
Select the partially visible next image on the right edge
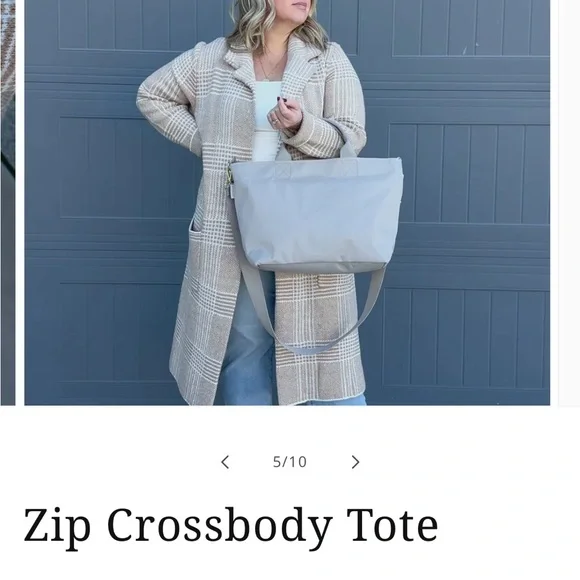click(569, 202)
